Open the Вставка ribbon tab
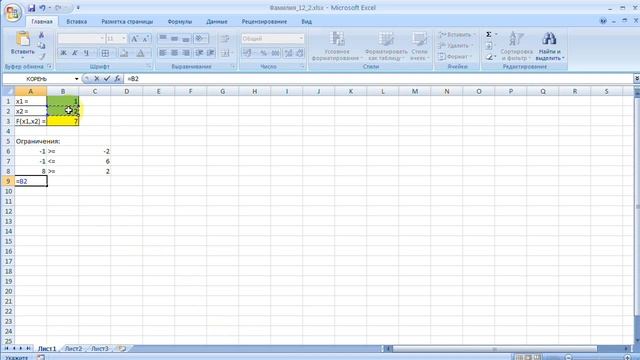Screen dimensions: 640x360 point(76,22)
